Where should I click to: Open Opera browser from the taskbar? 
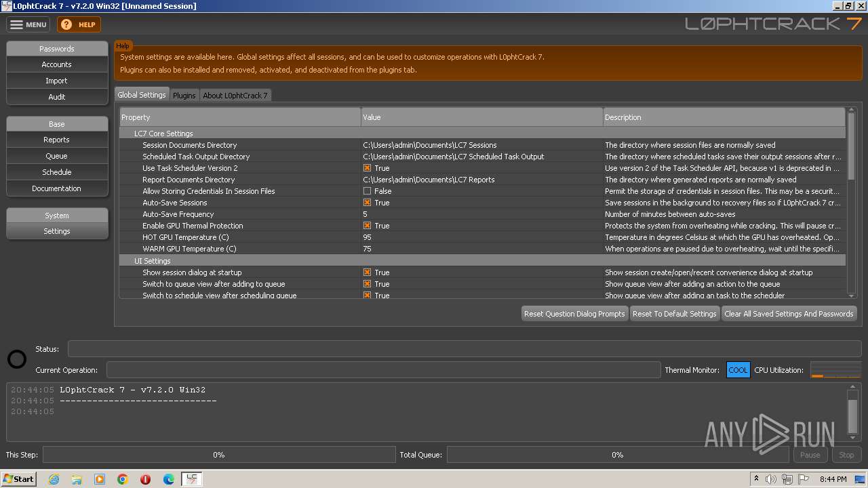click(145, 479)
